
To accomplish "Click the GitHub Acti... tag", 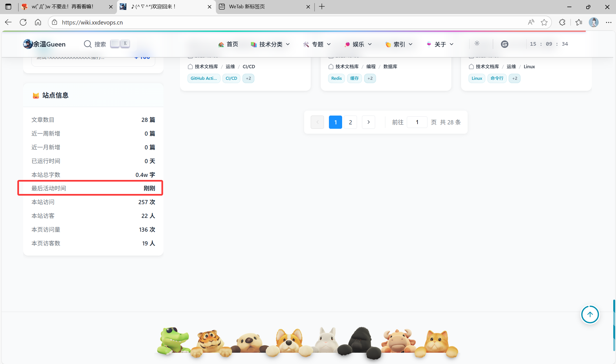I will 204,78.
